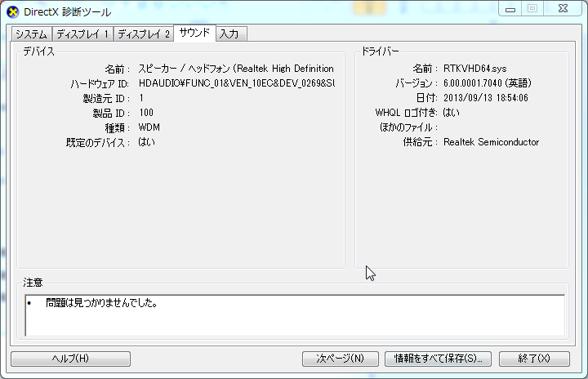Click provider Realtek Semiconductor text

click(492, 142)
